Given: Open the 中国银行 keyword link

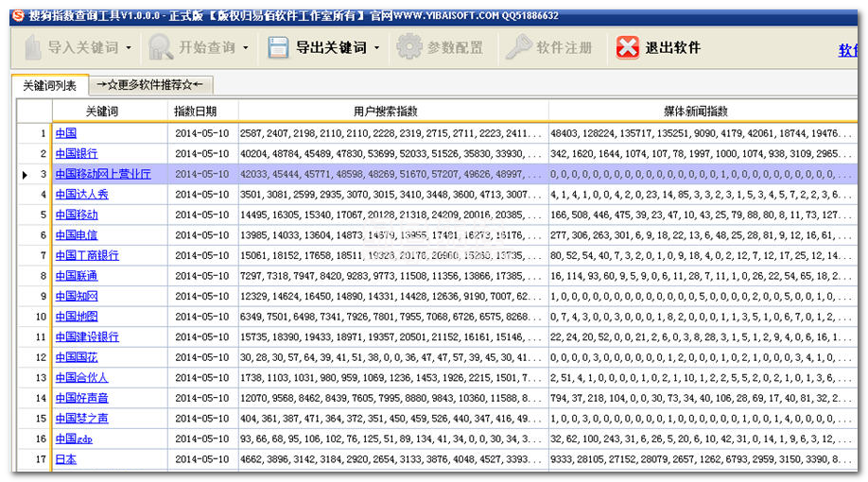Looking at the screenshot, I should click(x=77, y=154).
